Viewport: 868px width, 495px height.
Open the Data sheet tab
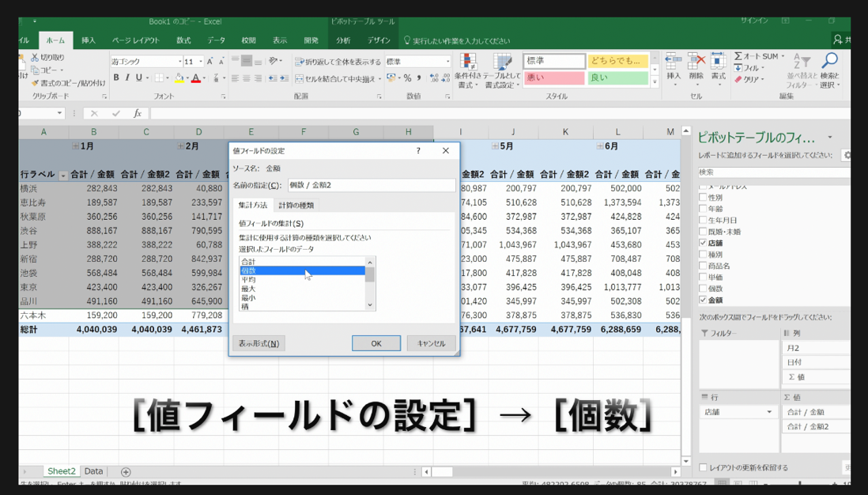pos(93,471)
